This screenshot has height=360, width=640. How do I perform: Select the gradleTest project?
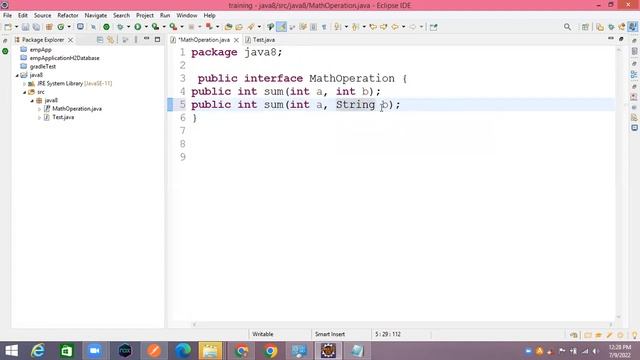[42, 67]
